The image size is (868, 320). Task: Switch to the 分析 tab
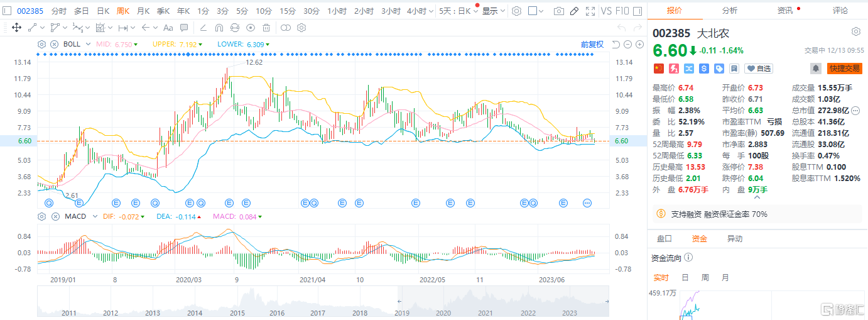coord(730,11)
